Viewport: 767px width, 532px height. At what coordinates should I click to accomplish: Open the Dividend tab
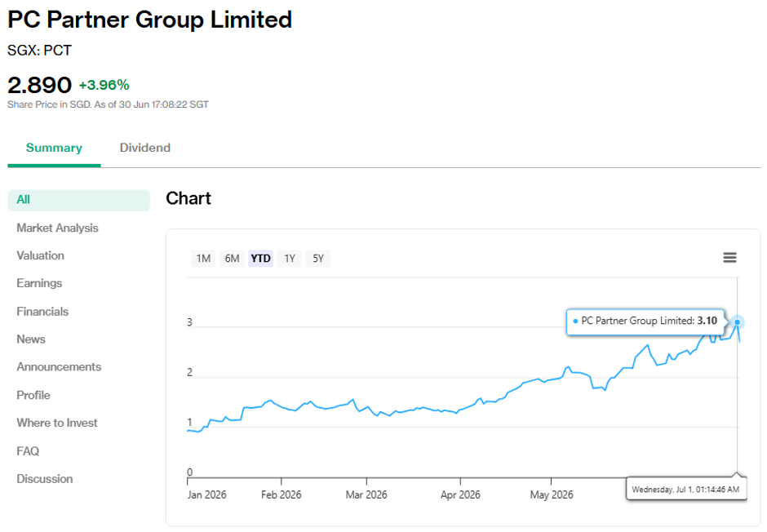[x=144, y=148]
